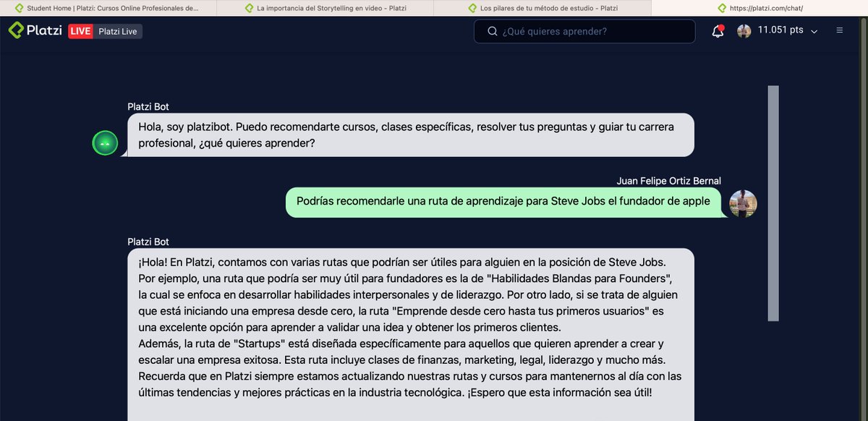This screenshot has width=868, height=421.
Task: Click the 11.051 pts points label
Action: tap(780, 31)
